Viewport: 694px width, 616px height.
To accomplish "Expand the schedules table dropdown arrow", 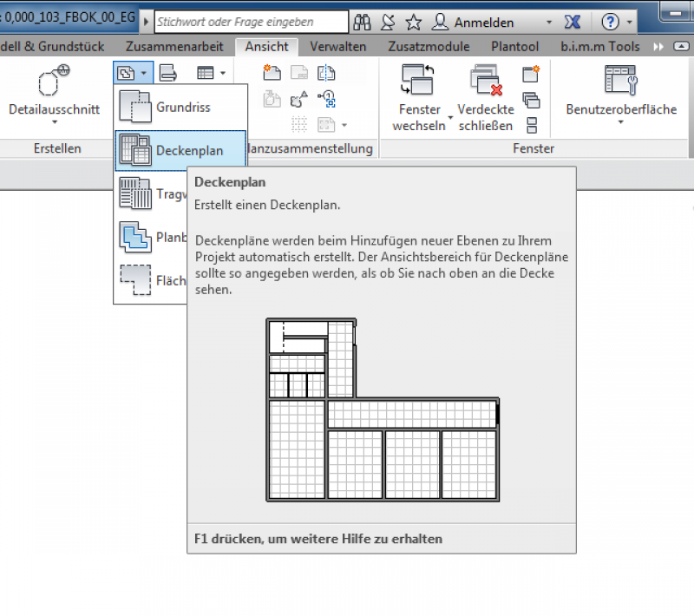I will 223,74.
